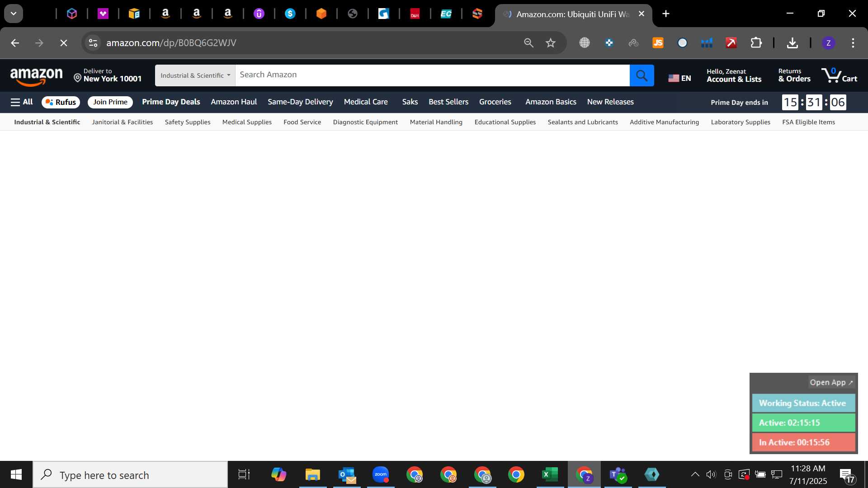The height and width of the screenshot is (488, 868).
Task: Open Chrome three-dot menu
Action: click(x=853, y=43)
